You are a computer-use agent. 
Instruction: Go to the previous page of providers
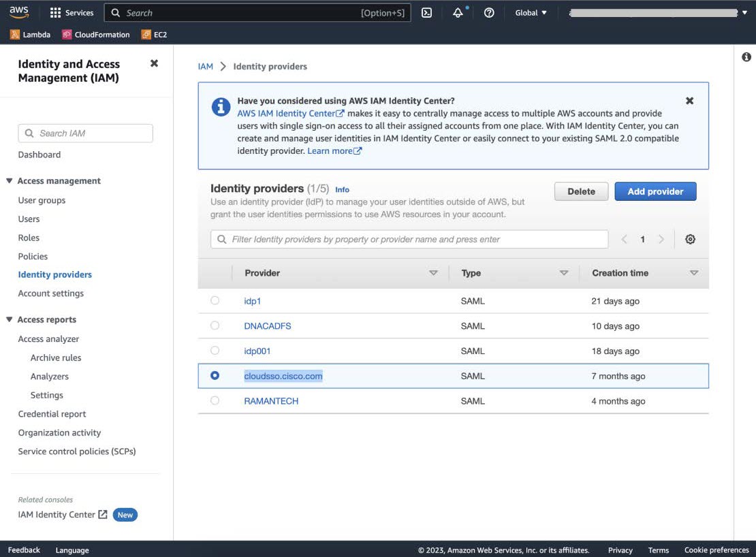point(624,239)
